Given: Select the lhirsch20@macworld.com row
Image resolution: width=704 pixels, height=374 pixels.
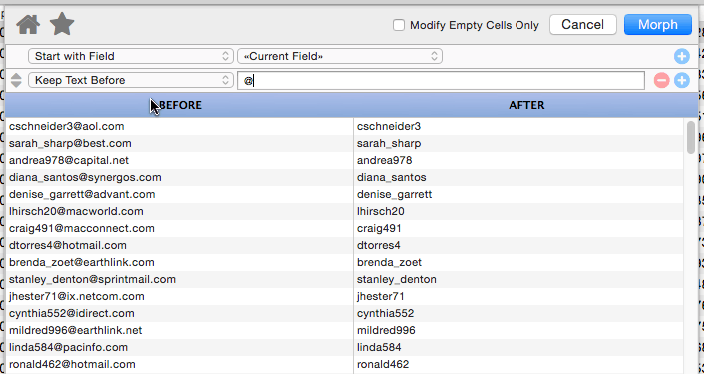Looking at the screenshot, I should (345, 211).
